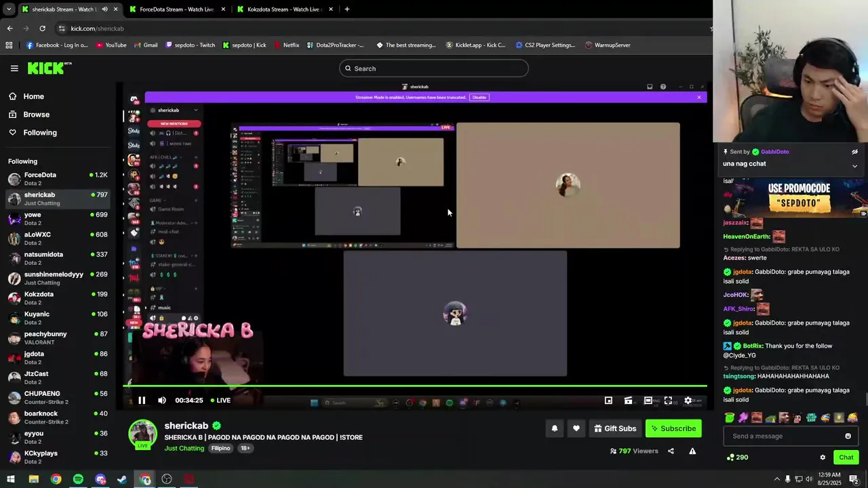
Task: Open Browse in Kick sidebar
Action: pos(37,115)
